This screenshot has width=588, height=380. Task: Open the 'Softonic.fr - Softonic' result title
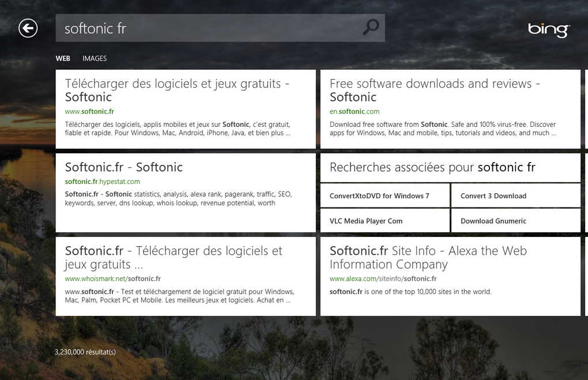[x=124, y=167]
